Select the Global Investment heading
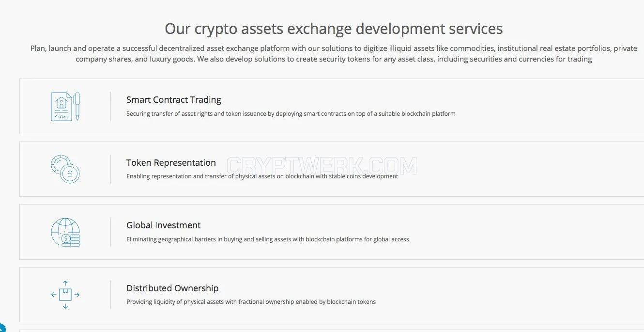 [x=163, y=225]
